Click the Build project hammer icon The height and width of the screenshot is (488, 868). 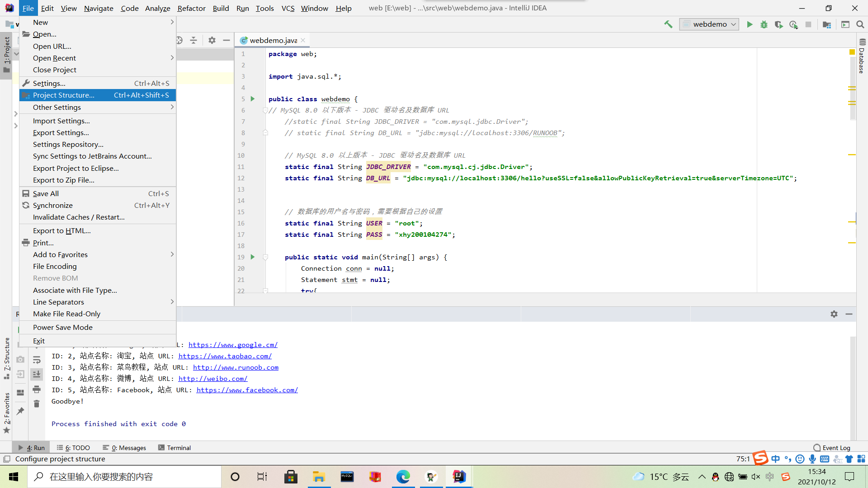[668, 24]
